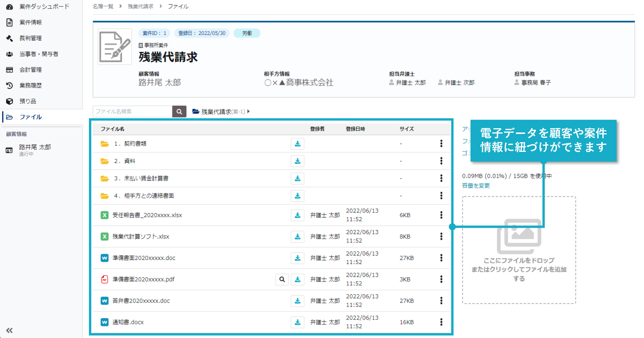Open more options for 通知書.docx
644x338 pixels.
441,322
